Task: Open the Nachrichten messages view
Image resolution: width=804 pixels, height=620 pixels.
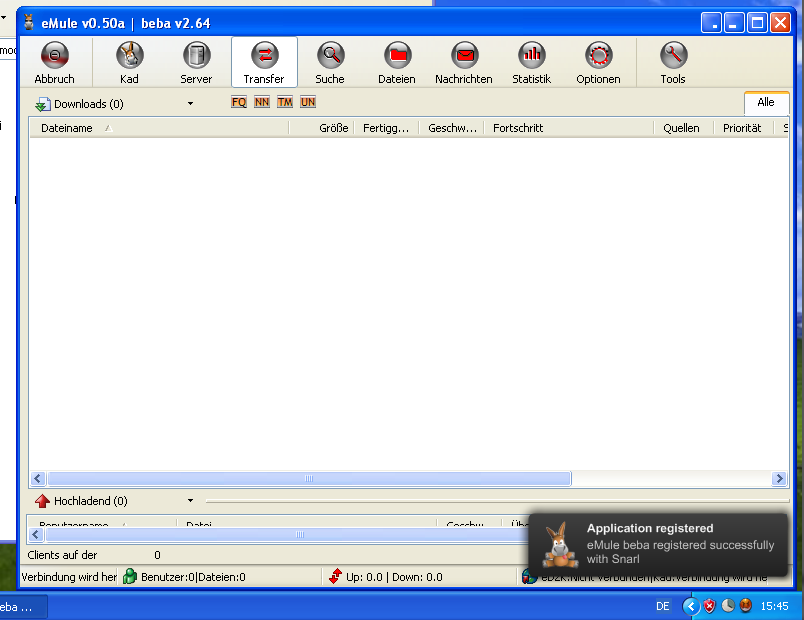Action: point(464,62)
